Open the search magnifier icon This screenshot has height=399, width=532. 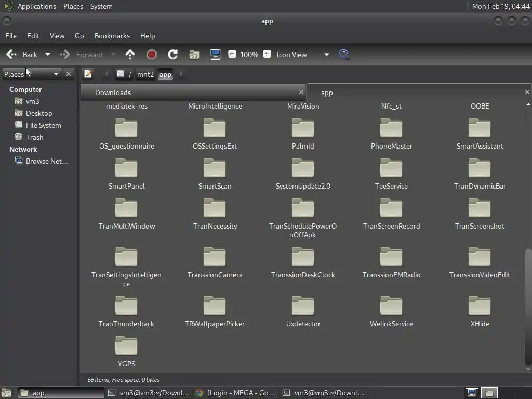point(344,55)
